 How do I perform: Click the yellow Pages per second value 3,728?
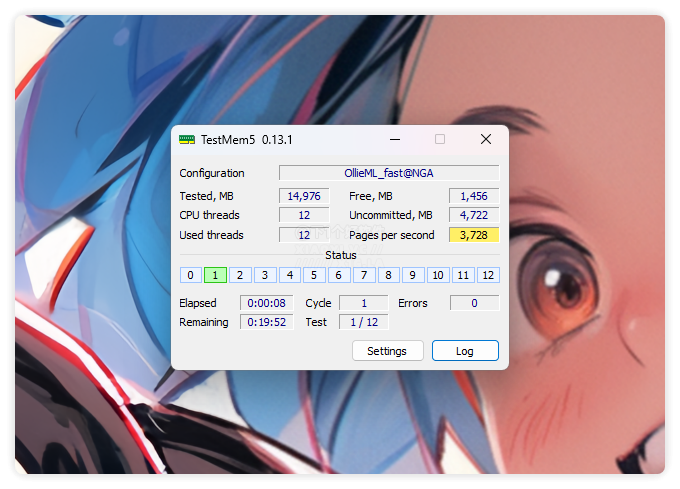tap(474, 235)
